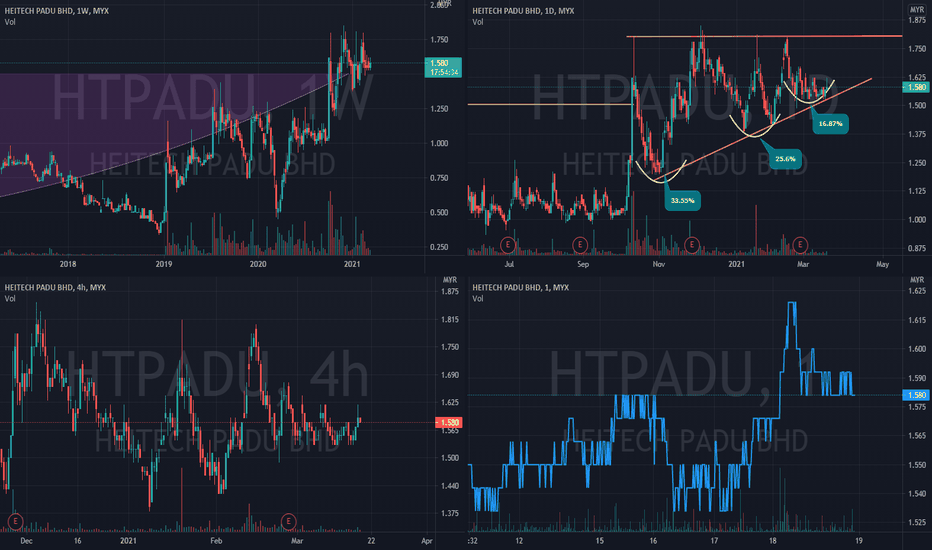Viewport: 932px width, 550px height.
Task: Select the 16.87% callout annotation
Action: [x=830, y=124]
